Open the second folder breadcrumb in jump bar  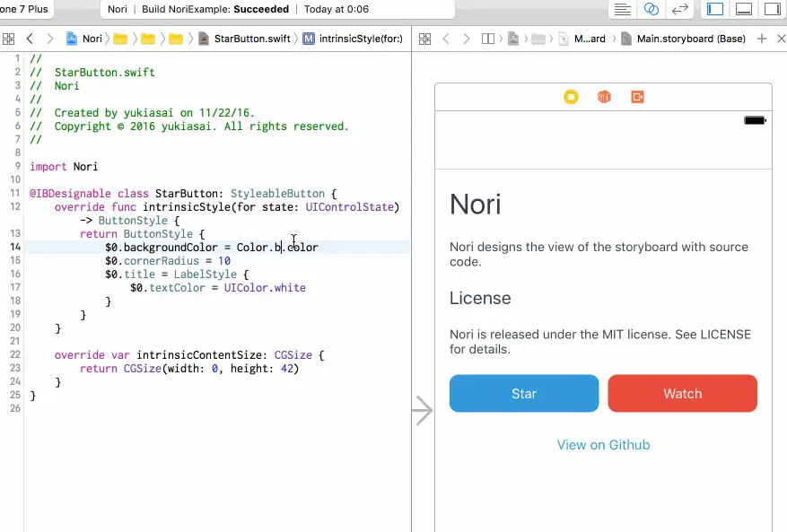click(x=147, y=39)
